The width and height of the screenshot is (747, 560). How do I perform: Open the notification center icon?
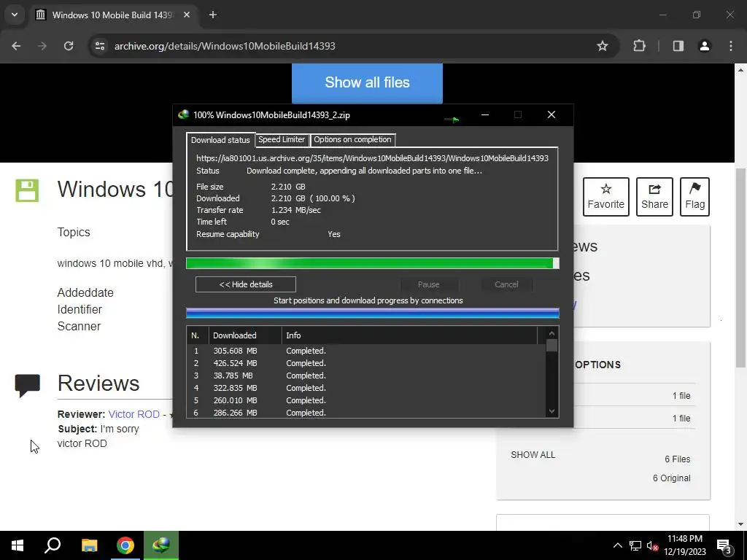[x=724, y=545]
